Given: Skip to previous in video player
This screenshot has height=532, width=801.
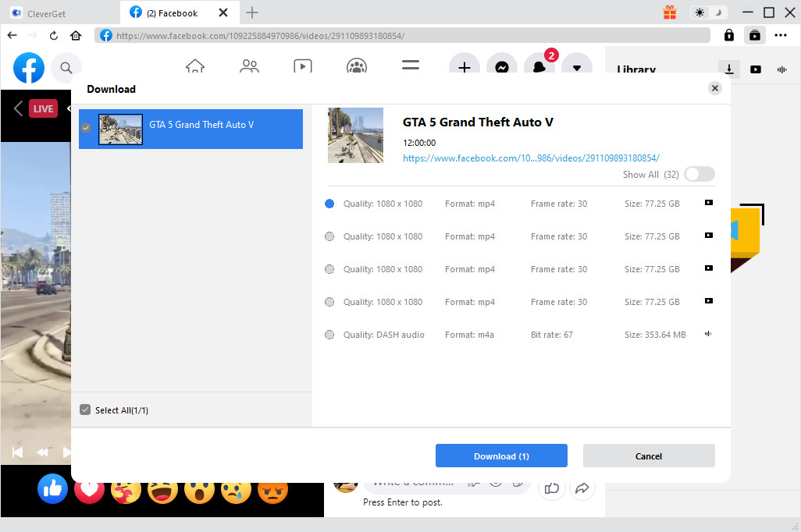Looking at the screenshot, I should coord(17,452).
